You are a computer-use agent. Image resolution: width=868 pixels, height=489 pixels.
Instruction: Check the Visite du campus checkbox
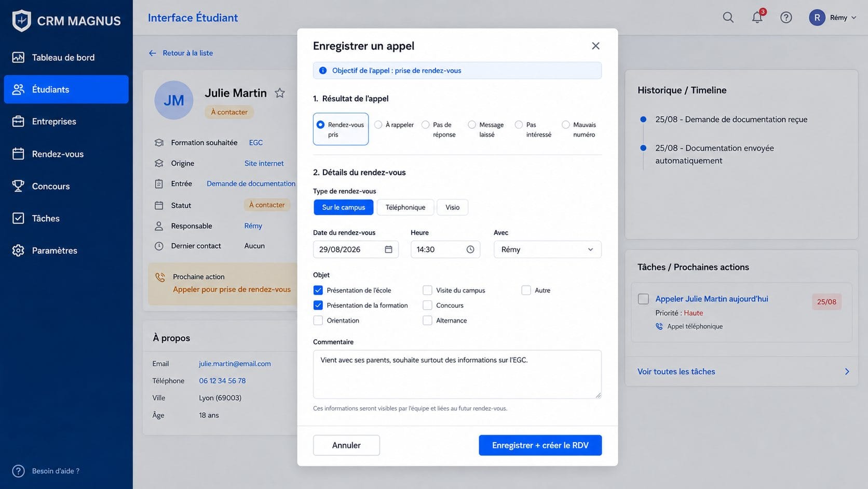pos(427,290)
